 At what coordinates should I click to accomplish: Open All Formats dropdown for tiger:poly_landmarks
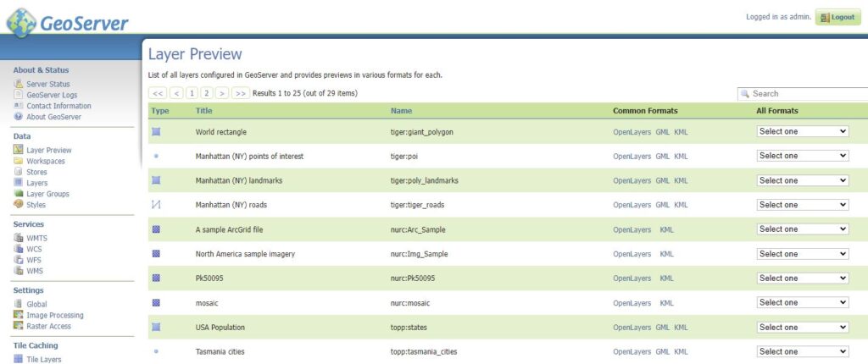point(803,180)
